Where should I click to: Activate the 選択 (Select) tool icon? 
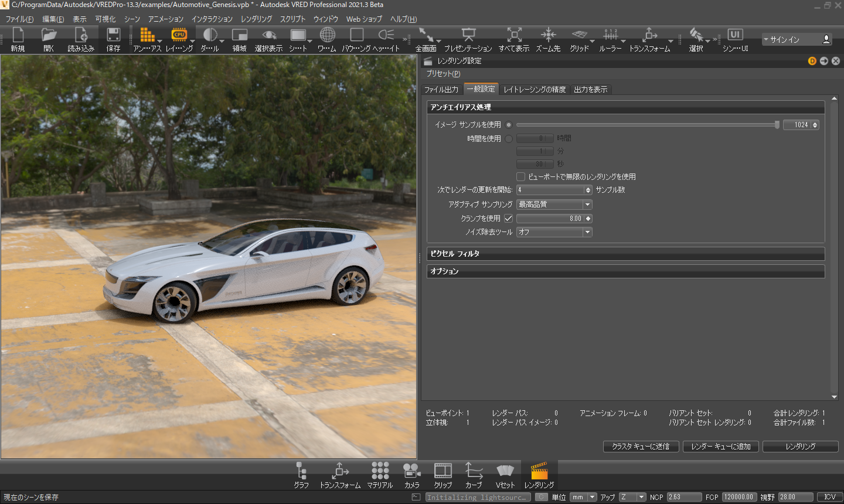[x=696, y=35]
